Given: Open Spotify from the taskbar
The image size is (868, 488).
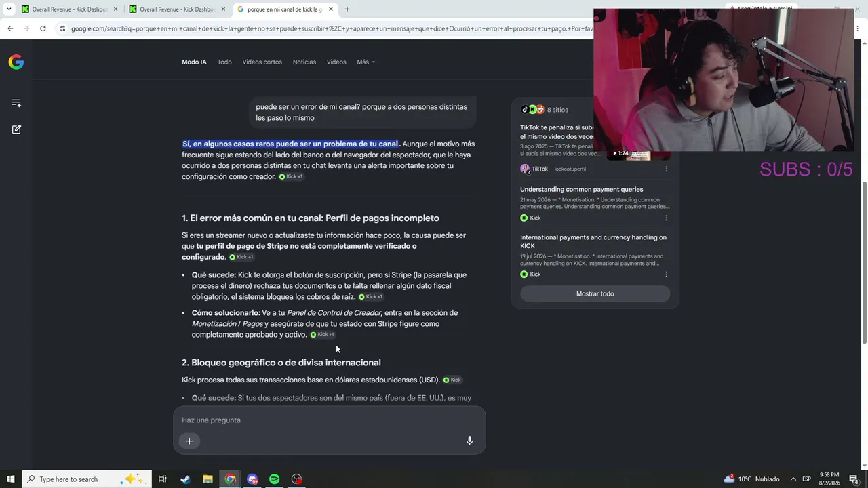Looking at the screenshot, I should 274,479.
